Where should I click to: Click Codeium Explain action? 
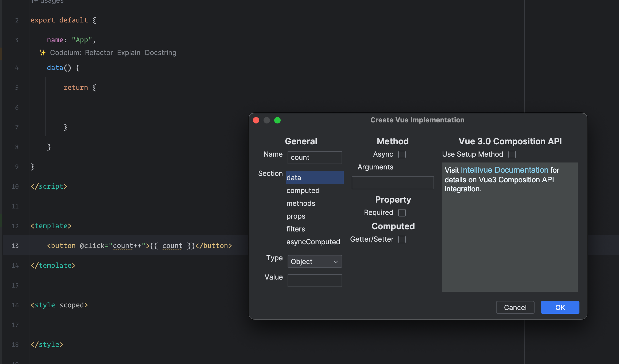129,53
